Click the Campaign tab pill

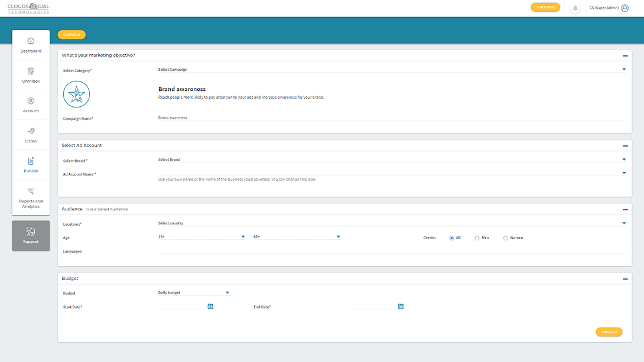(x=71, y=35)
